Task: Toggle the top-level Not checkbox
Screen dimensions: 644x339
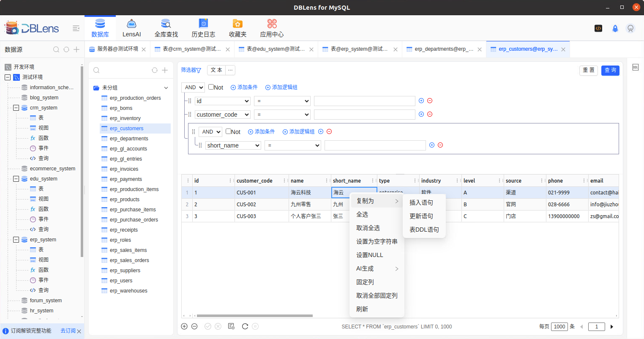Action: coord(211,87)
